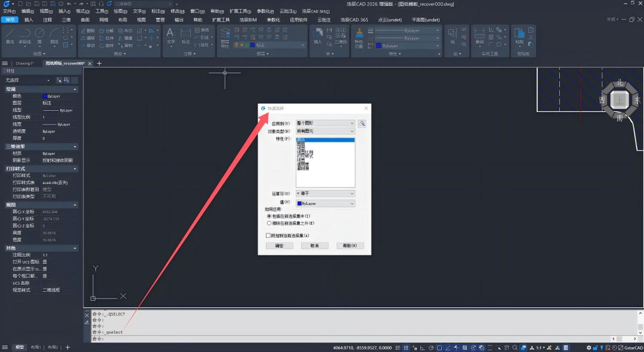Screen dimensions: 644x352
Task: Switch to the Drawing1 document tab
Action: coord(24,63)
